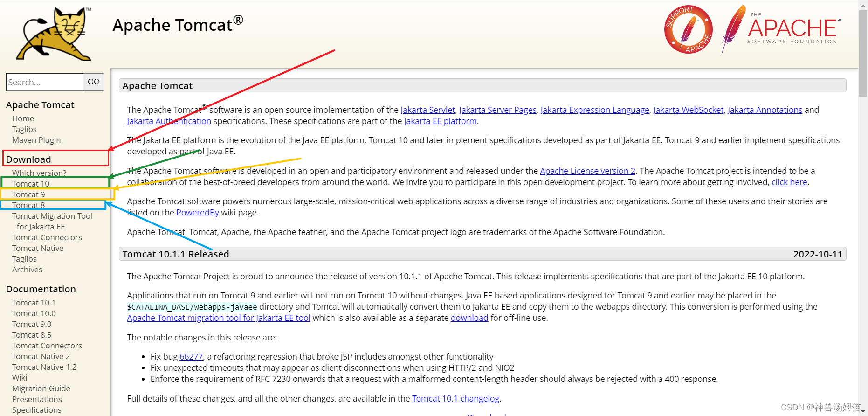
Task: Follow the Jakarta Expression Language link
Action: tap(595, 110)
